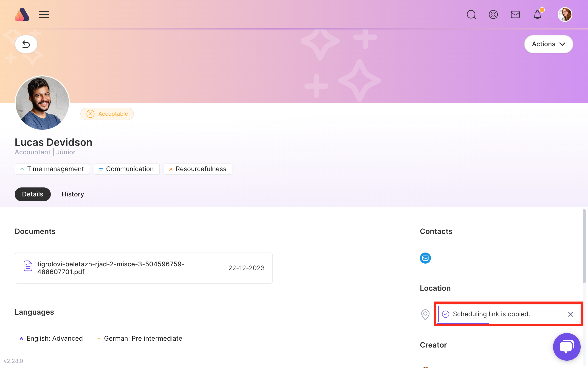
Task: Open the help lifebuoy icon
Action: pos(493,14)
